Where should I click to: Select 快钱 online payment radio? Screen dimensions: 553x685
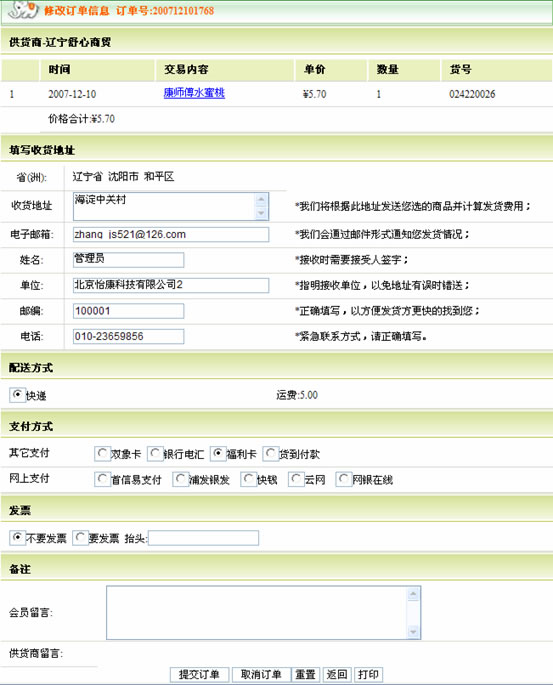249,479
